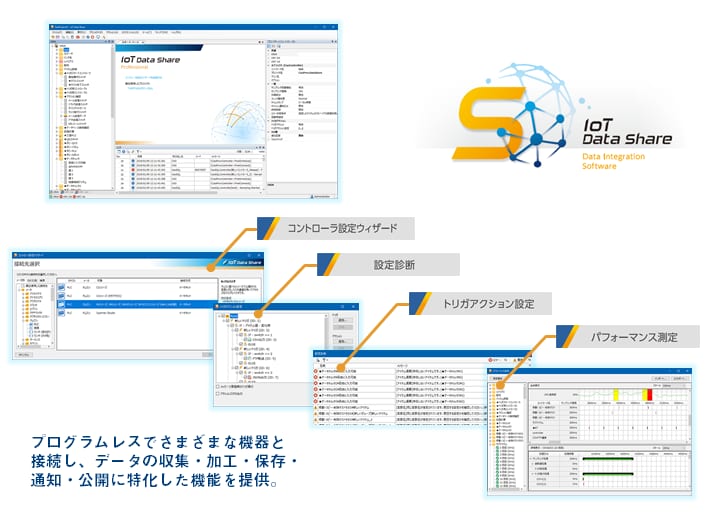Click the root node icon of main window tree
708x520 pixels.
point(56,46)
